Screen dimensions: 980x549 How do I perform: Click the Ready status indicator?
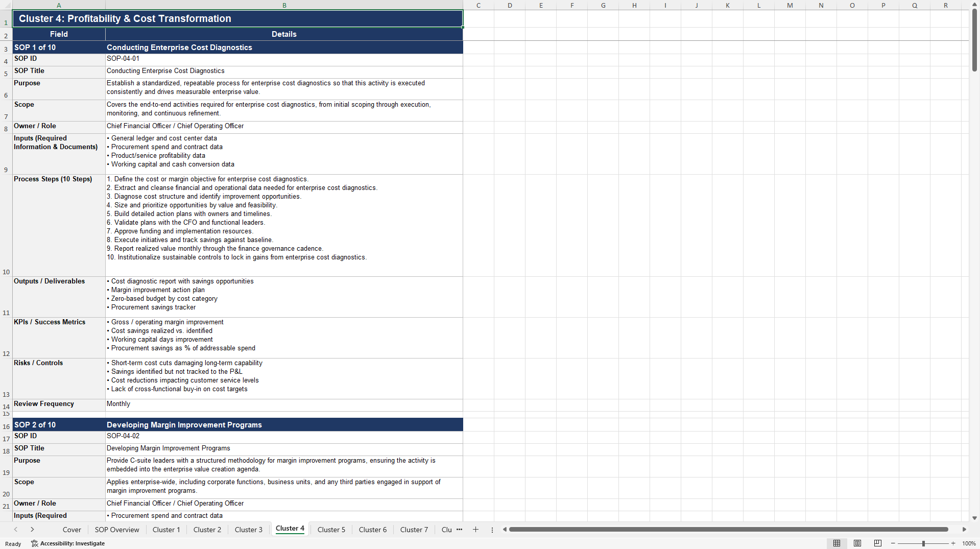pyautogui.click(x=13, y=543)
